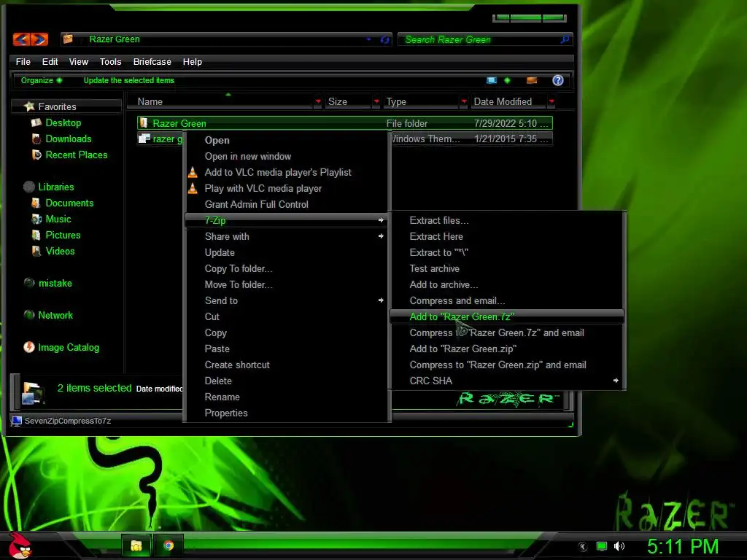
Task: Click the Image Catalog icon
Action: click(29, 347)
